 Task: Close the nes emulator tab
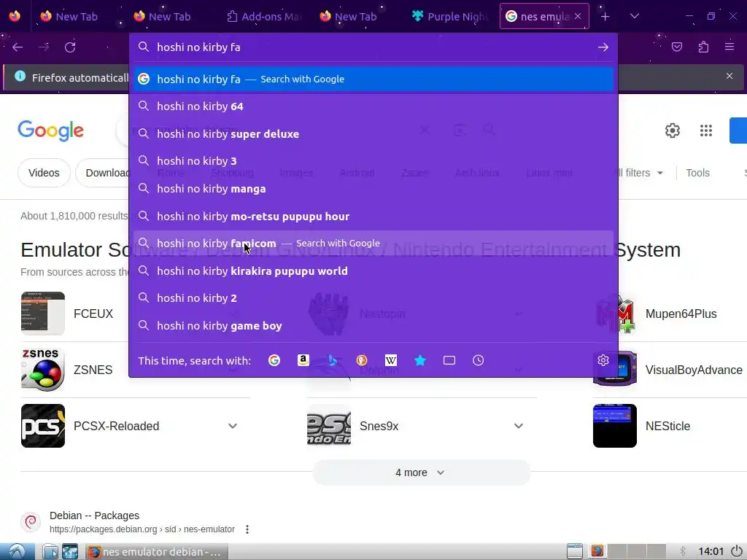[578, 16]
